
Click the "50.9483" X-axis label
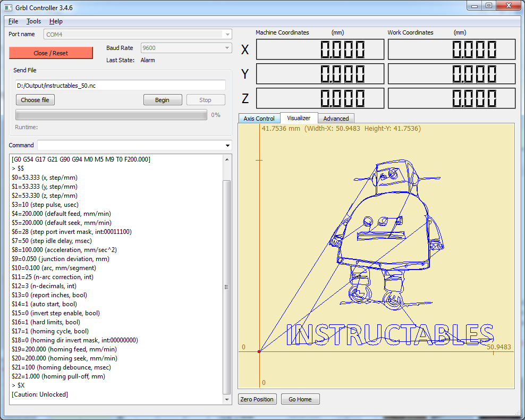[x=499, y=347]
